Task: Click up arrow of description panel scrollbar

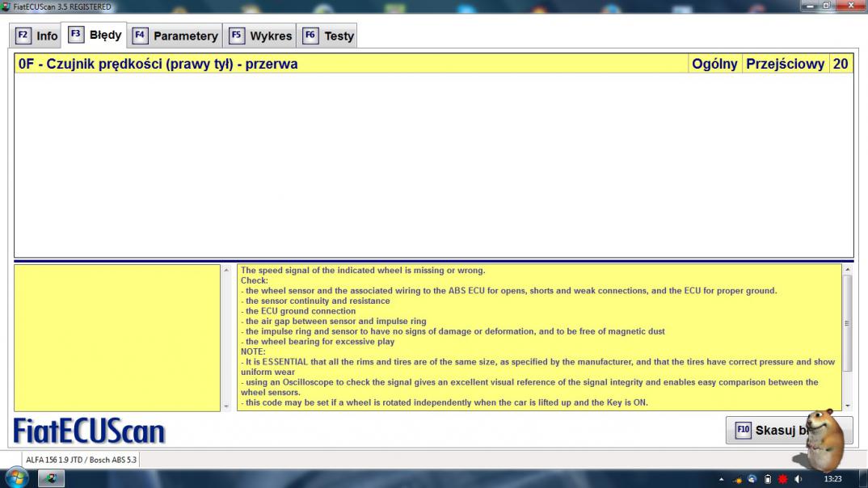Action: pyautogui.click(x=847, y=270)
